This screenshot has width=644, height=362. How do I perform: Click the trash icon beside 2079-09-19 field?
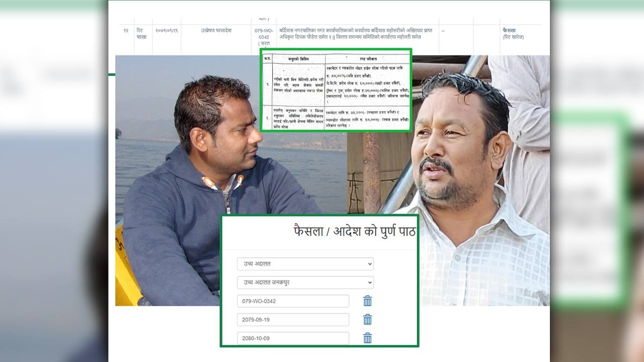coord(367,320)
